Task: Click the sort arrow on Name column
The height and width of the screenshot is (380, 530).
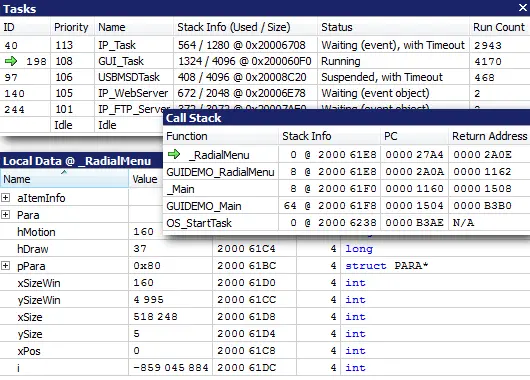Action: (x=64, y=172)
